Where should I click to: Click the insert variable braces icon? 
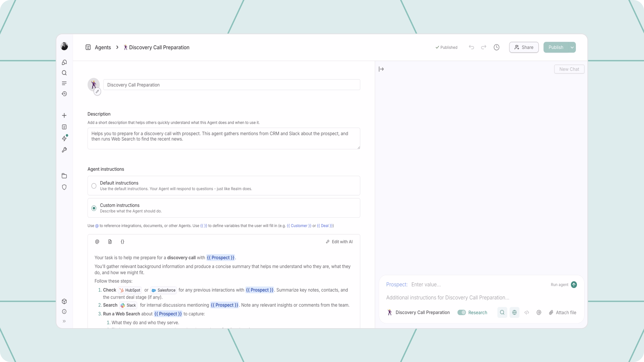point(122,242)
